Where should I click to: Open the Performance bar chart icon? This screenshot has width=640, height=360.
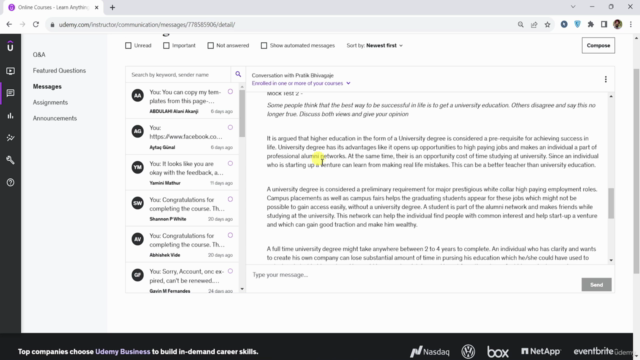[x=10, y=116]
